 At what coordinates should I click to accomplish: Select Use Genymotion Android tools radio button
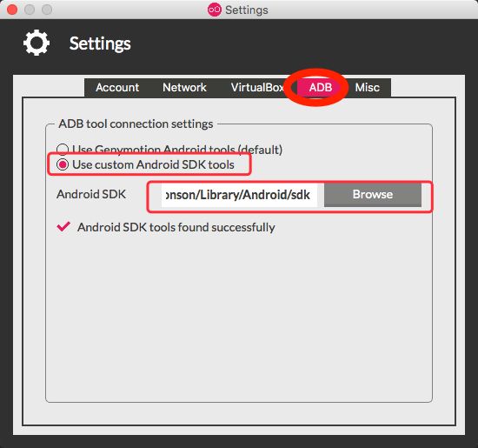pyautogui.click(x=63, y=150)
